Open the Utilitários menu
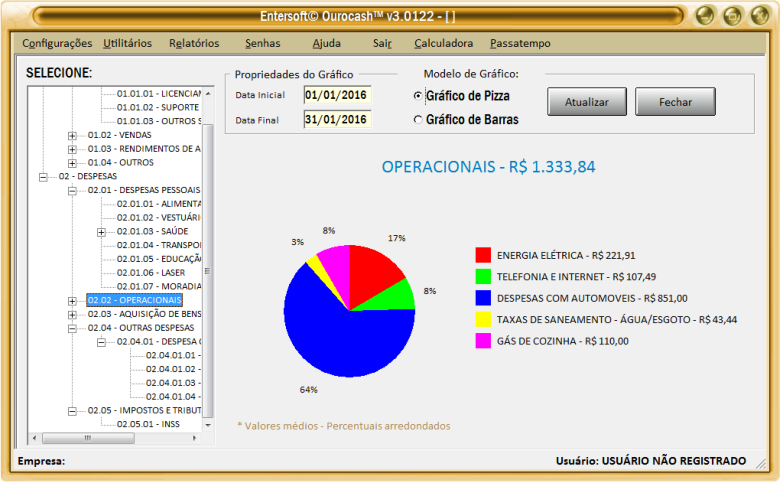The image size is (781, 483). click(128, 43)
